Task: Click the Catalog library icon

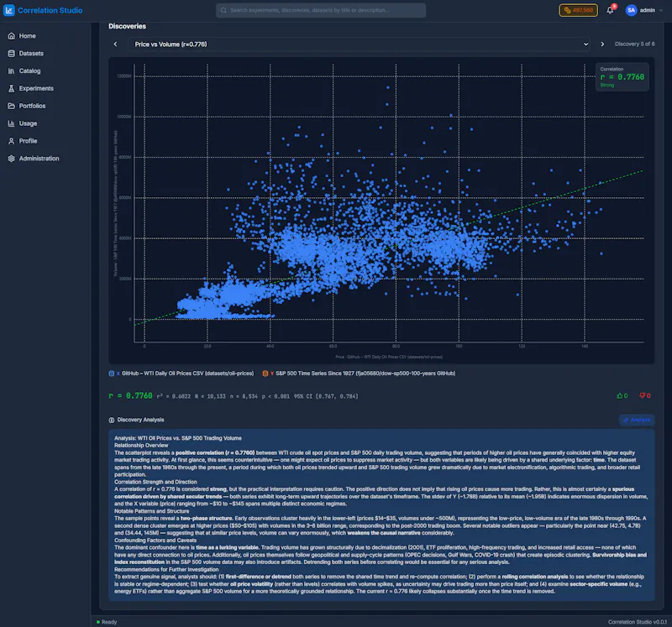Action: [x=12, y=71]
